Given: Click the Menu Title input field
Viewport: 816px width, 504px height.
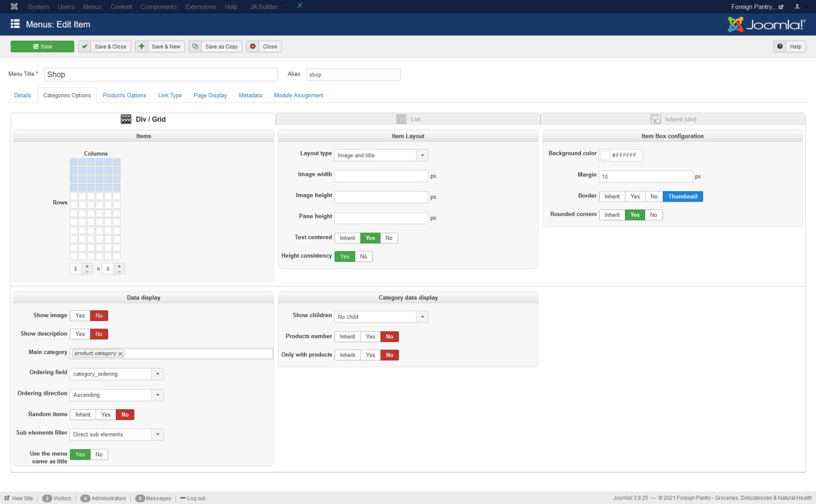Looking at the screenshot, I should [161, 75].
